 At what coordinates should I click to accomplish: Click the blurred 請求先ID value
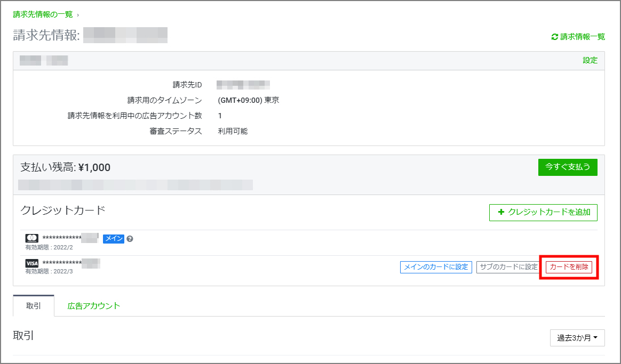pyautogui.click(x=243, y=85)
